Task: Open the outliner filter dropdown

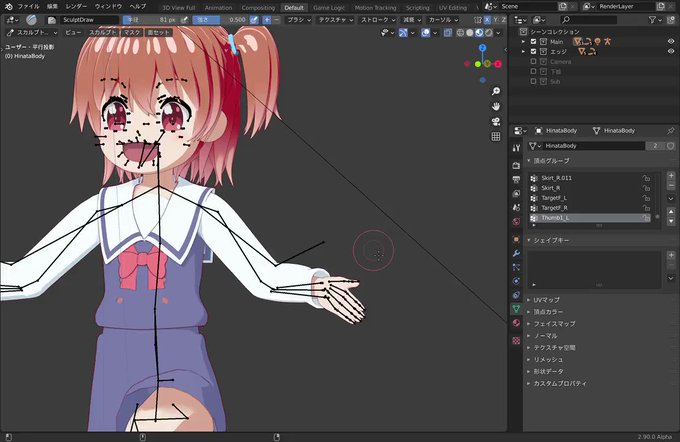Action: pyautogui.click(x=655, y=20)
